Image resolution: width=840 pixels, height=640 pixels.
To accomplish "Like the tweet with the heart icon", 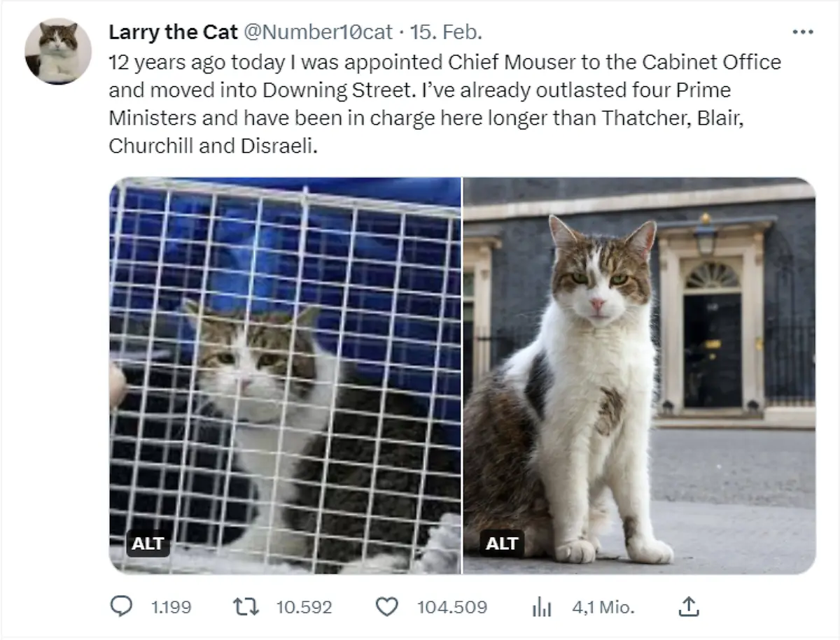I will coord(386,607).
